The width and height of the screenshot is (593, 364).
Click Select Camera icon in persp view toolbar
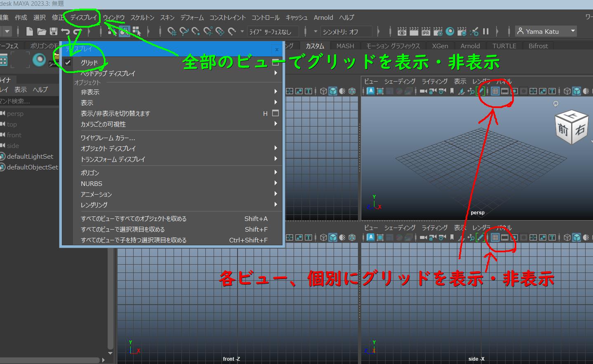(423, 91)
